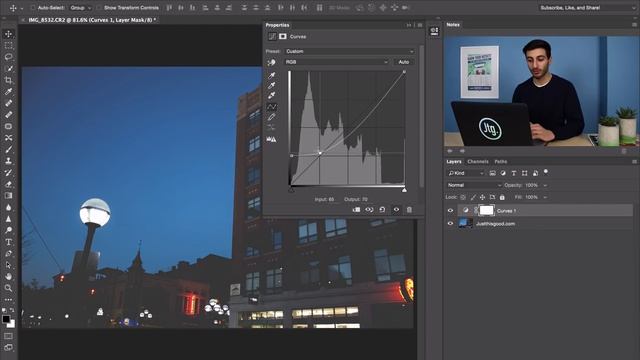Choose draw to modify the curve pencil
Image resolution: width=640 pixels, height=360 pixels.
pyautogui.click(x=271, y=117)
